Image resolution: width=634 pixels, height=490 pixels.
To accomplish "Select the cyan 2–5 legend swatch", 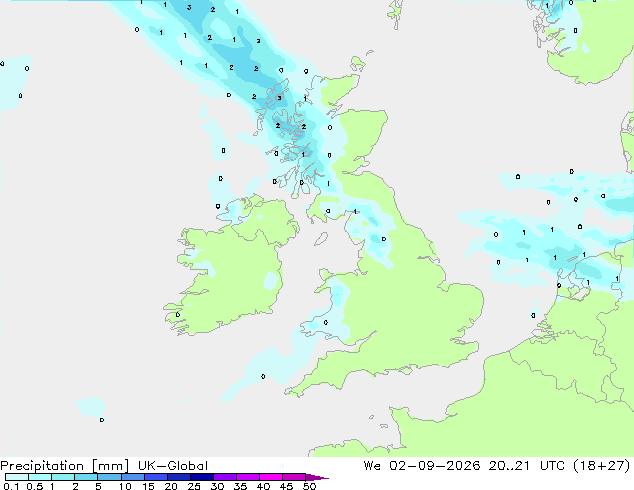I will coord(87,477).
